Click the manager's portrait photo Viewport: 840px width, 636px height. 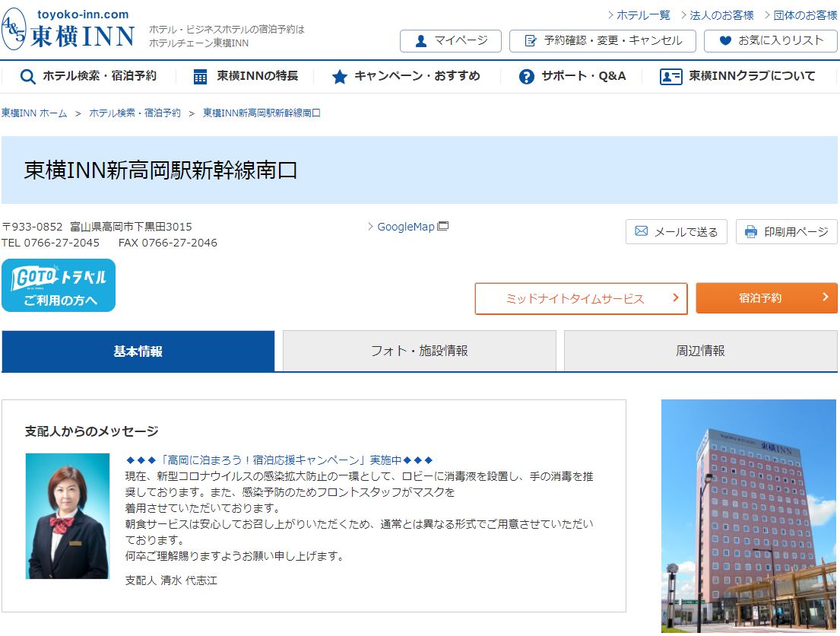click(68, 516)
